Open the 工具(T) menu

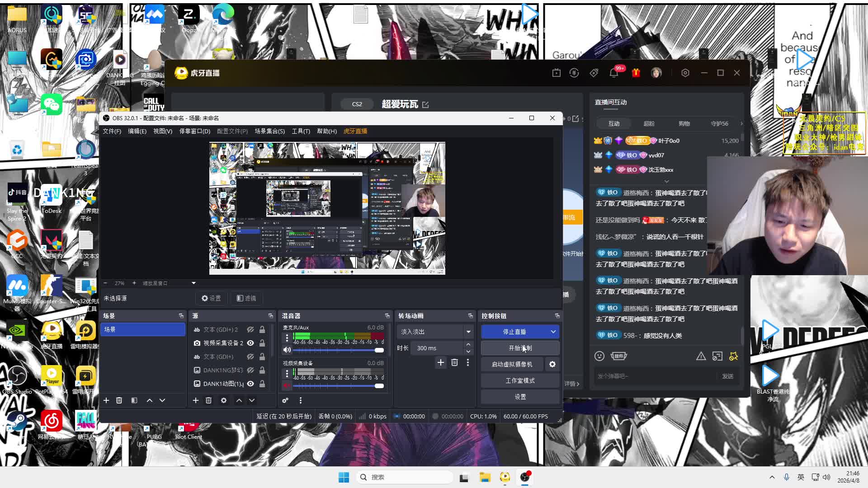point(301,131)
